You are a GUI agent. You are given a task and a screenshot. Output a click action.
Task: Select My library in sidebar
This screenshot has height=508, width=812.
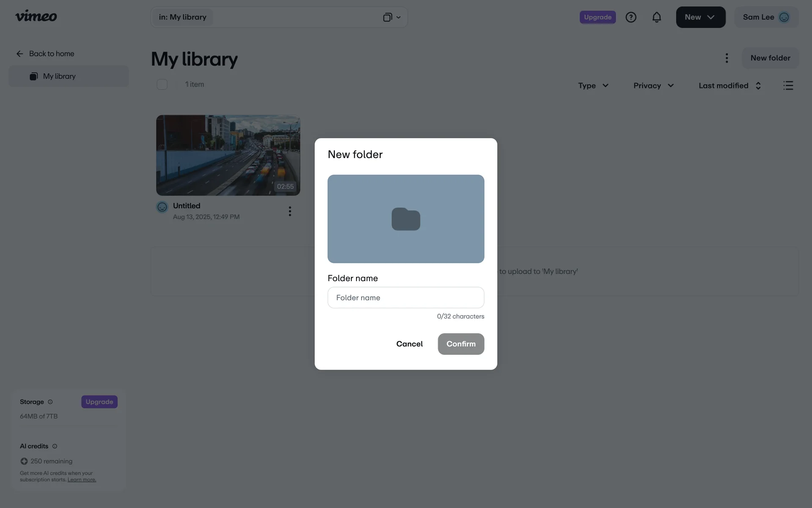click(59, 76)
